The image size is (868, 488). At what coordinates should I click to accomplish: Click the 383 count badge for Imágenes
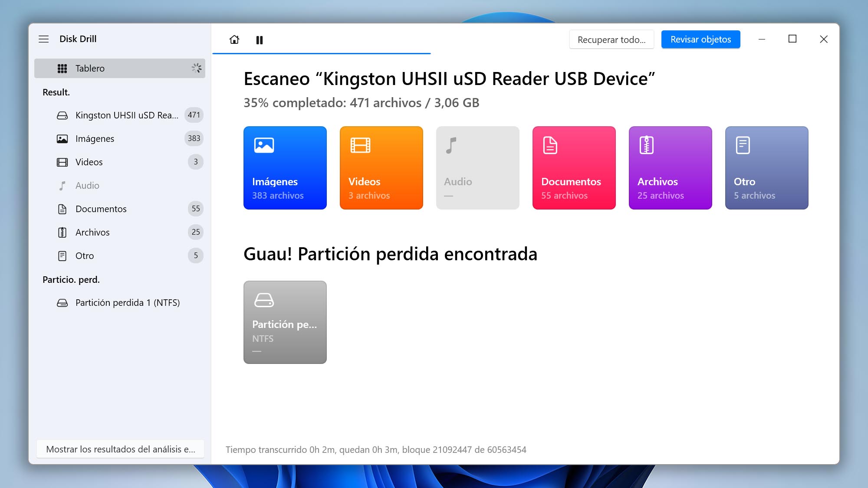pos(194,138)
